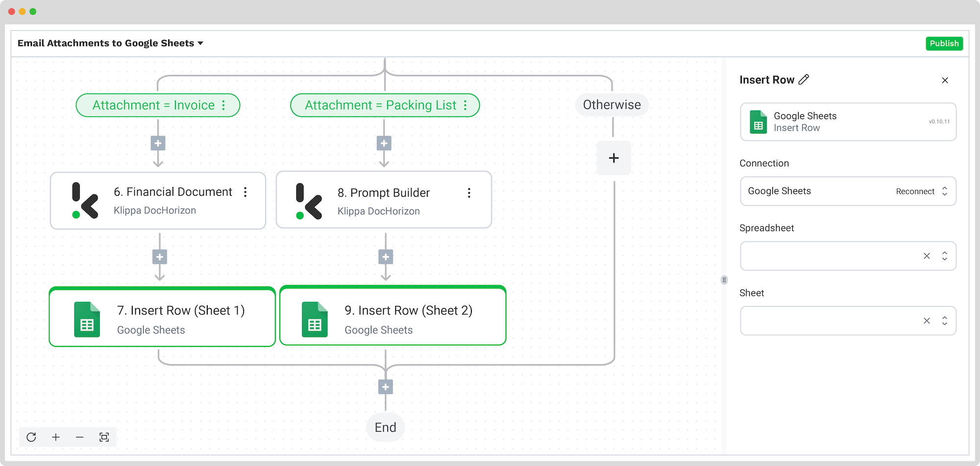Open three-dot menu on Prompt Builder step
Screen dimensions: 980x466
[469, 193]
